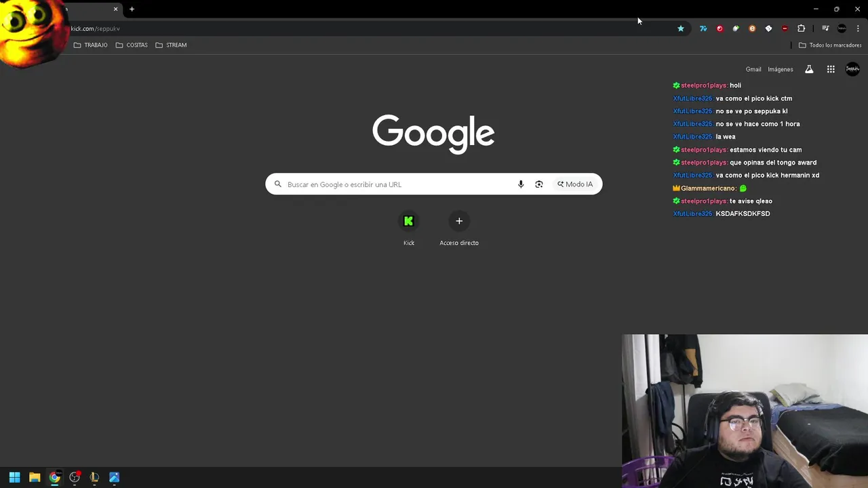Image resolution: width=868 pixels, height=488 pixels.
Task: Open the 7TV extension icon
Action: pos(703,28)
